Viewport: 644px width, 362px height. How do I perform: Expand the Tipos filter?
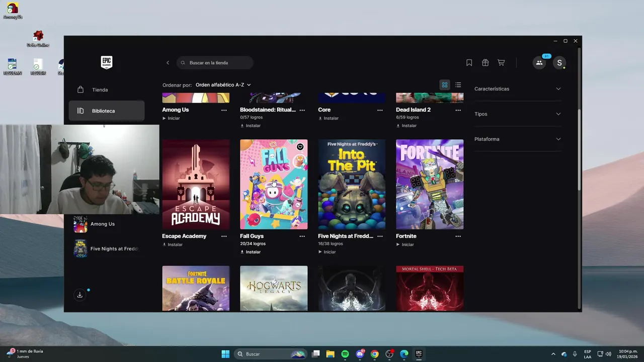(517, 114)
